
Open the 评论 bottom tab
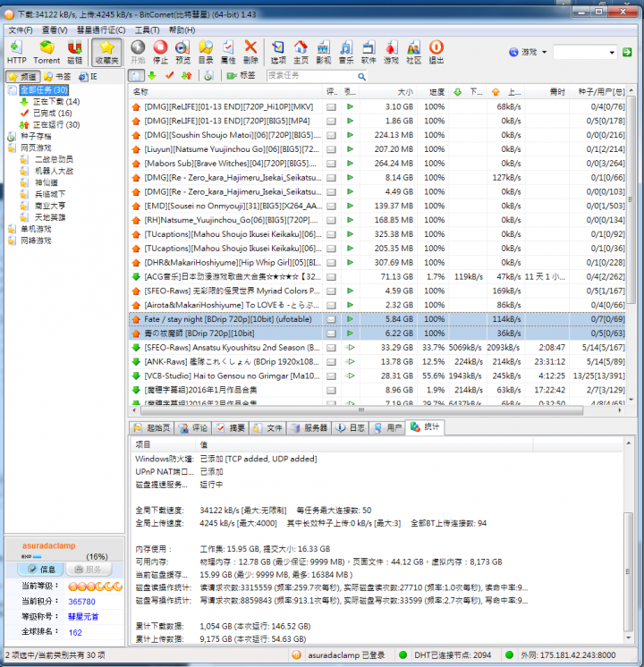(194, 428)
